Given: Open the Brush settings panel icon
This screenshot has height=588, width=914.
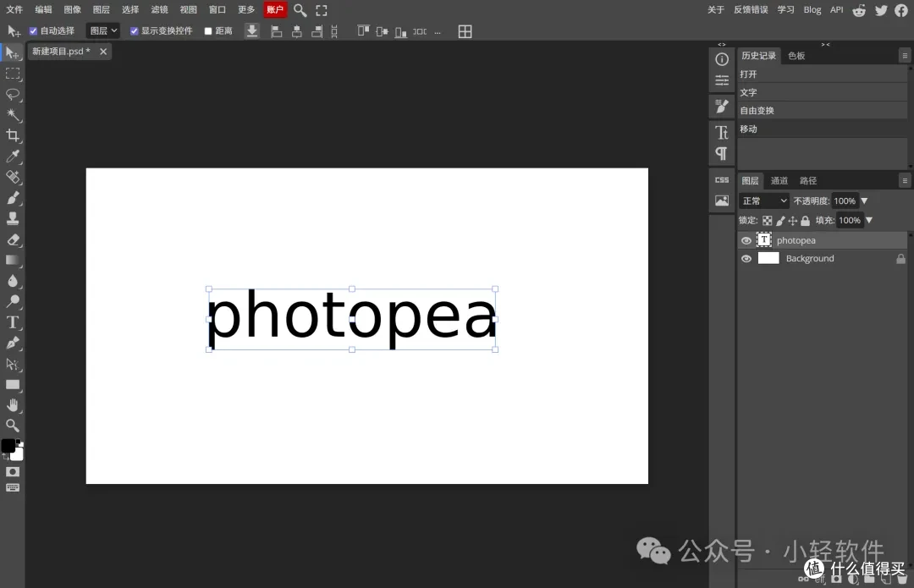Looking at the screenshot, I should tap(722, 106).
